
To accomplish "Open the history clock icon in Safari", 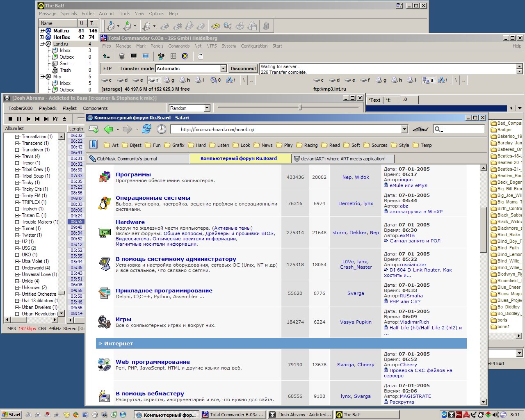I will point(162,129).
